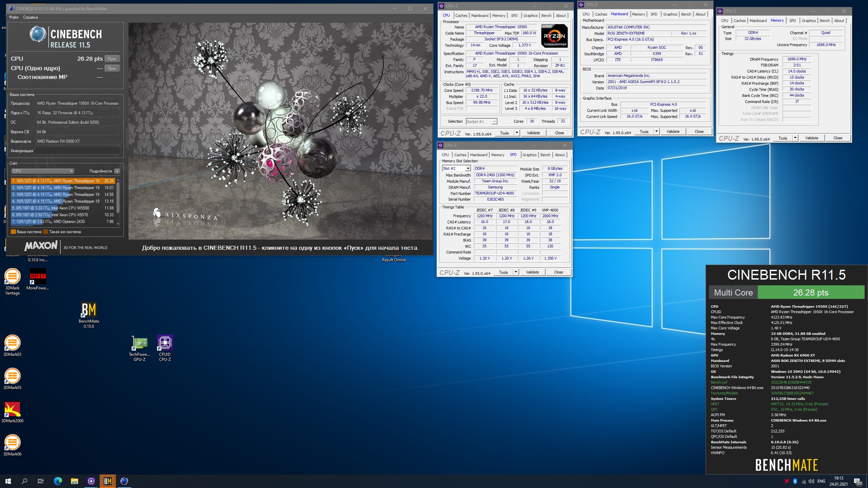Screen dimensions: 868x488
Task: Switch to CPU-Z on the taskbar
Action: [x=91, y=481]
